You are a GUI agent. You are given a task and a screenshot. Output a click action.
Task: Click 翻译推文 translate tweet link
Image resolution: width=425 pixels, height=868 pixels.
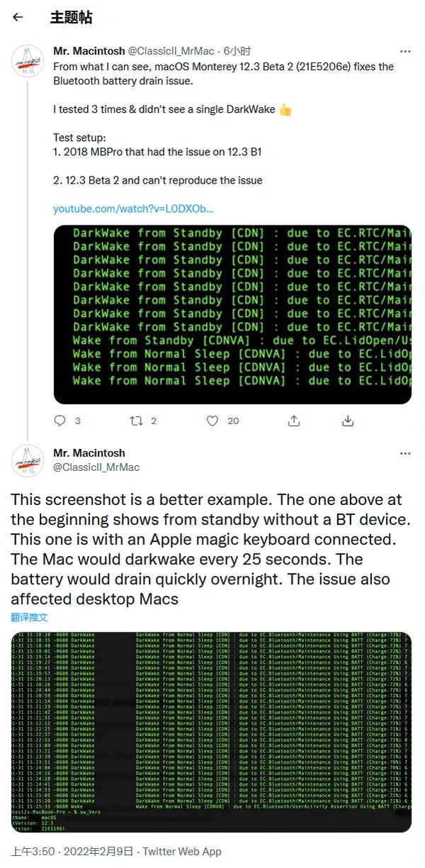[x=29, y=617]
